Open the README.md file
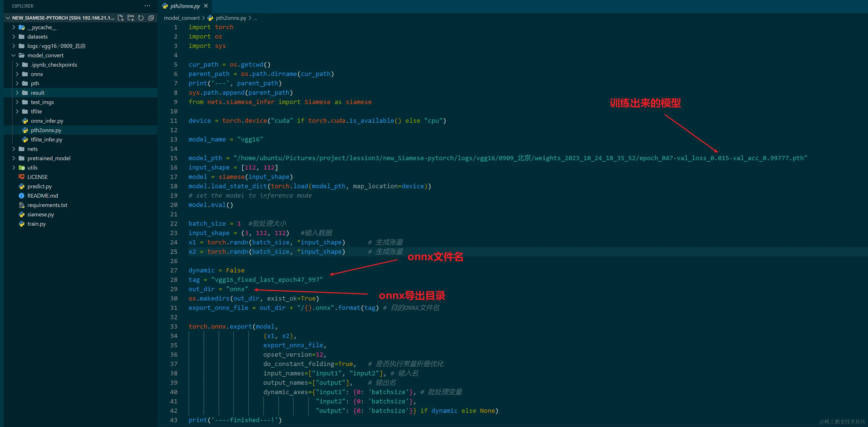Image resolution: width=868 pixels, height=427 pixels. pos(42,196)
